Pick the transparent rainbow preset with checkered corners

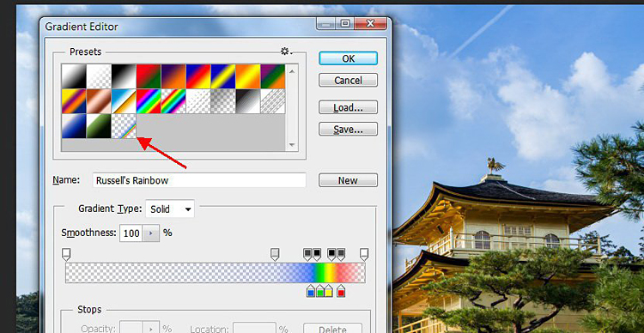[x=173, y=101]
